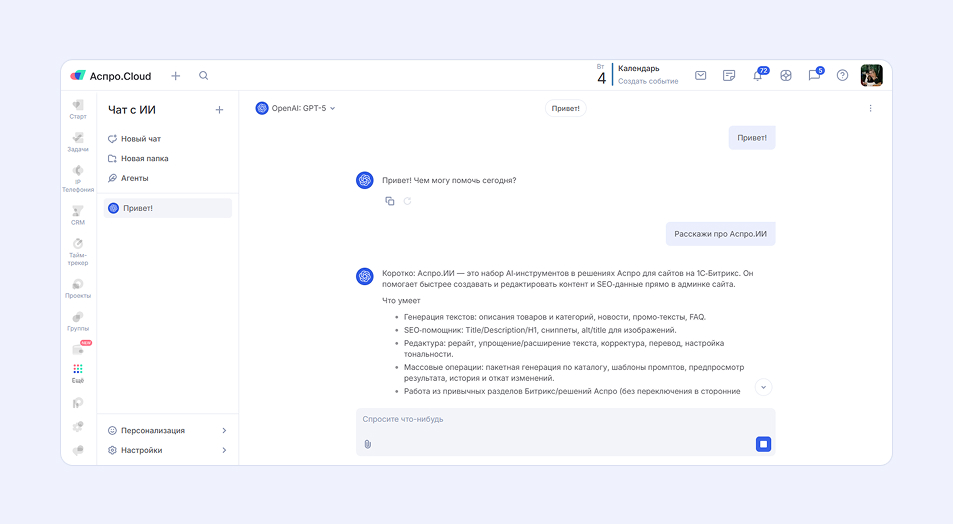This screenshot has width=953, height=524.
Task: Open the help question mark icon
Action: pos(842,75)
